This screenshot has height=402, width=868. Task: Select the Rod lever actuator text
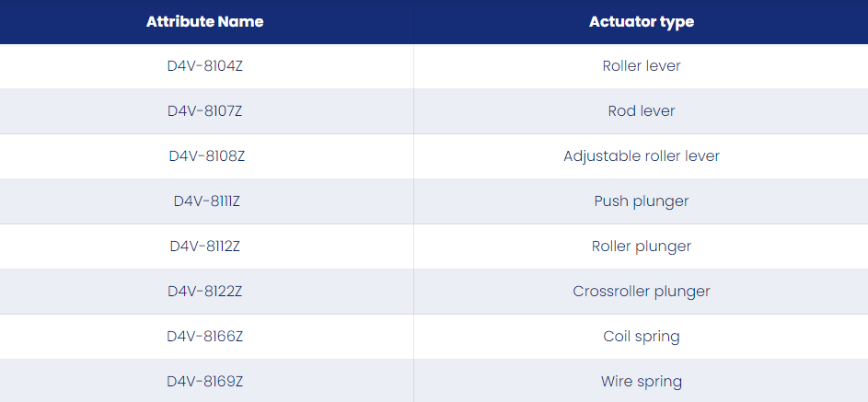coord(641,111)
